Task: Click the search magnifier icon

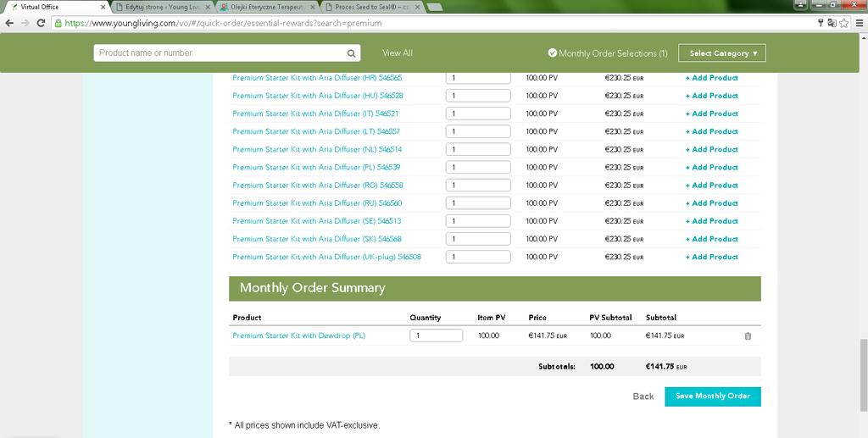Action: (x=351, y=53)
